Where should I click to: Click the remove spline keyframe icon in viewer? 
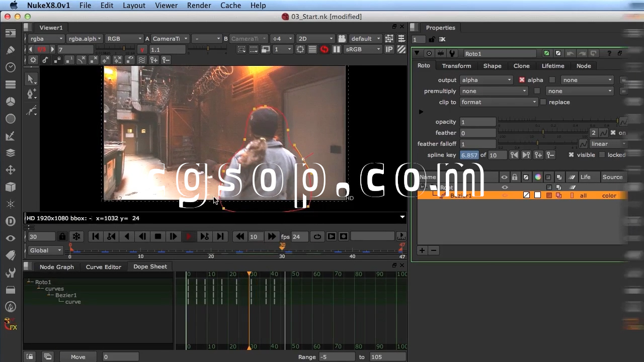166,60
